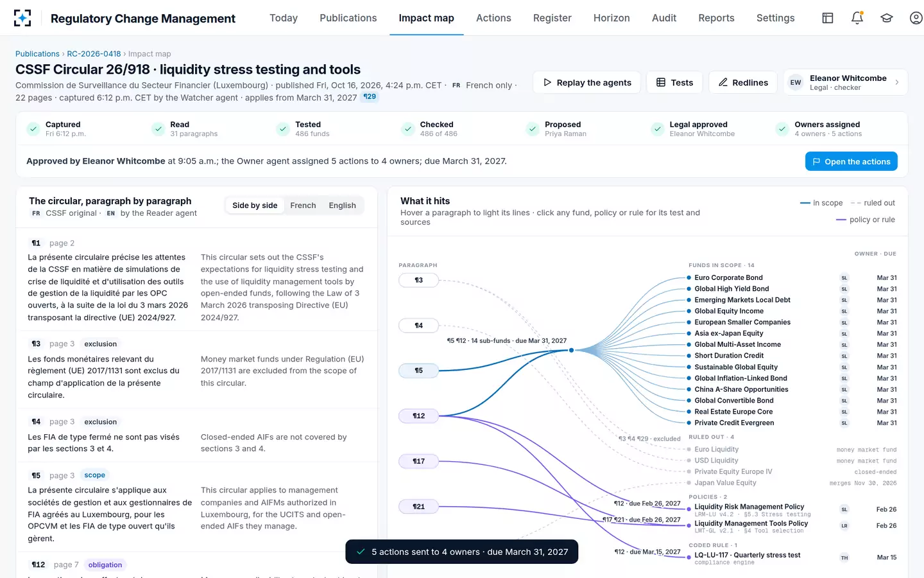Click the Legal approved checkmark icon
This screenshot has width=924, height=578.
pyautogui.click(x=658, y=129)
